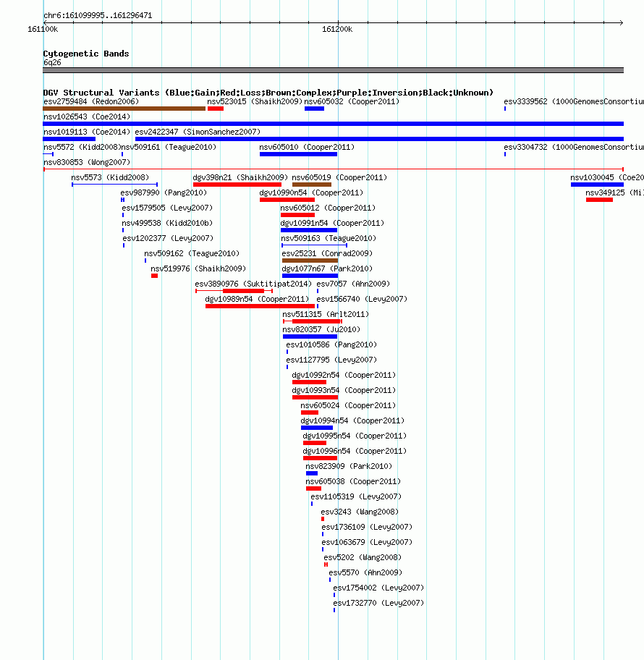This screenshot has height=660, width=644.
Task: Click dgv10992n54 (Cooper2011) label
Action: pyautogui.click(x=344, y=374)
